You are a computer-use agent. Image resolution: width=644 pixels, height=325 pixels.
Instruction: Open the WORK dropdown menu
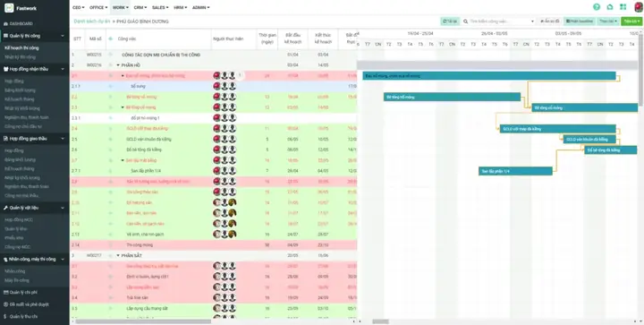click(x=121, y=7)
